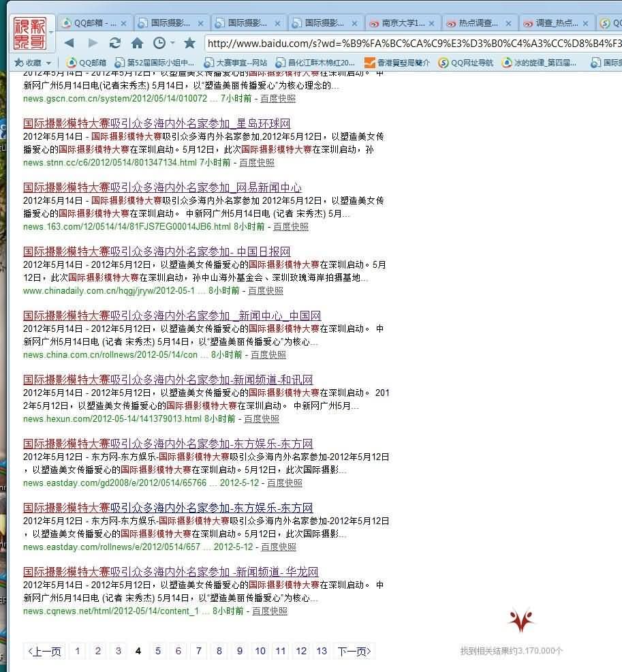Click the browser forward arrow

(92, 43)
